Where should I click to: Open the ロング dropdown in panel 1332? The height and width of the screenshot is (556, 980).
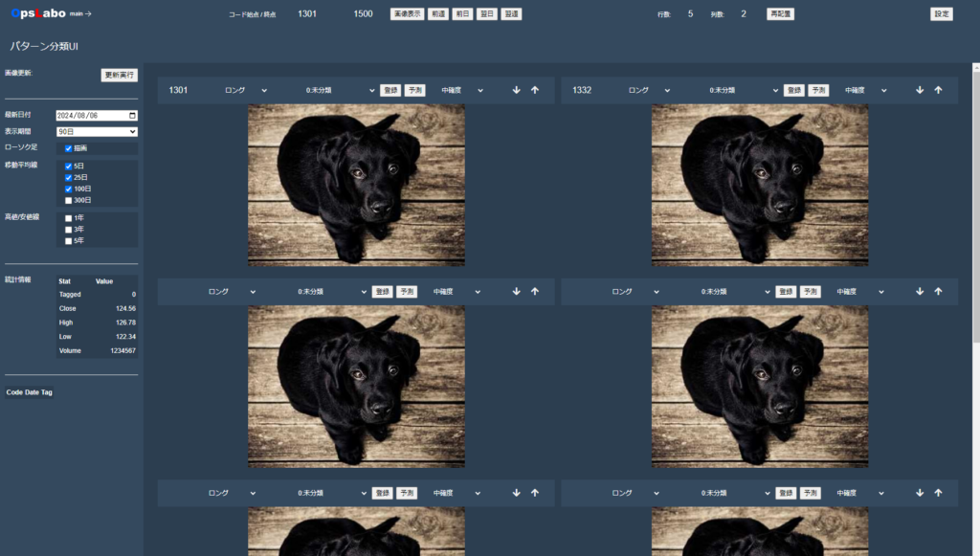tap(650, 90)
